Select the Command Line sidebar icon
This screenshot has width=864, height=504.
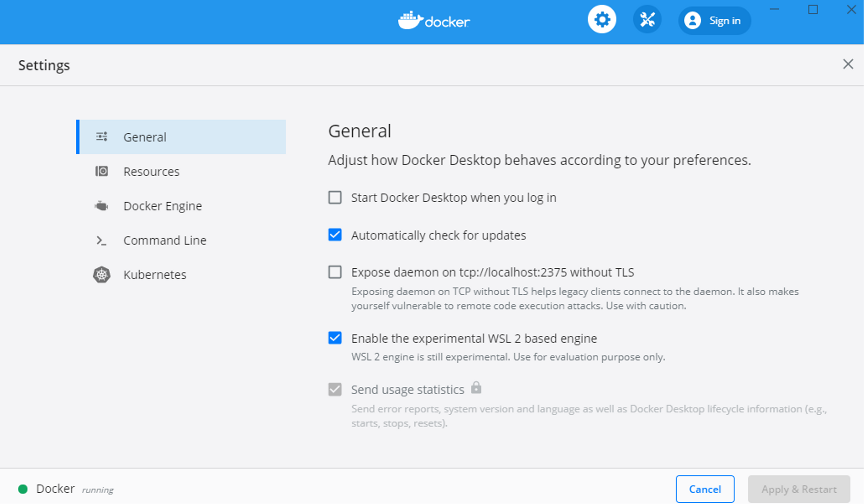[x=100, y=240]
